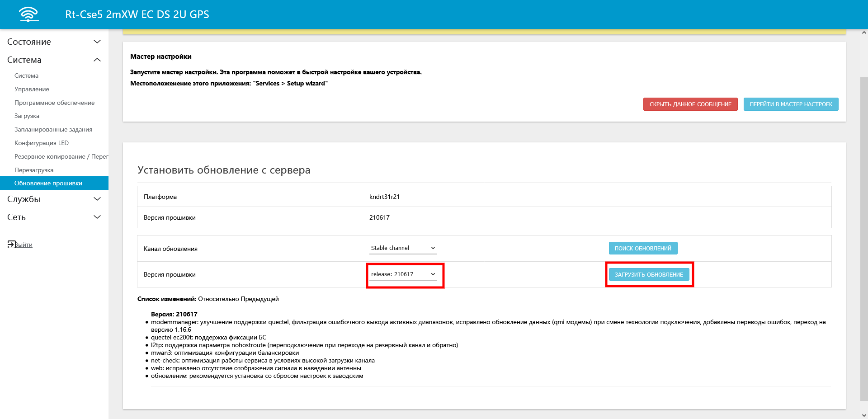Click the Выйти logout link

(x=24, y=245)
